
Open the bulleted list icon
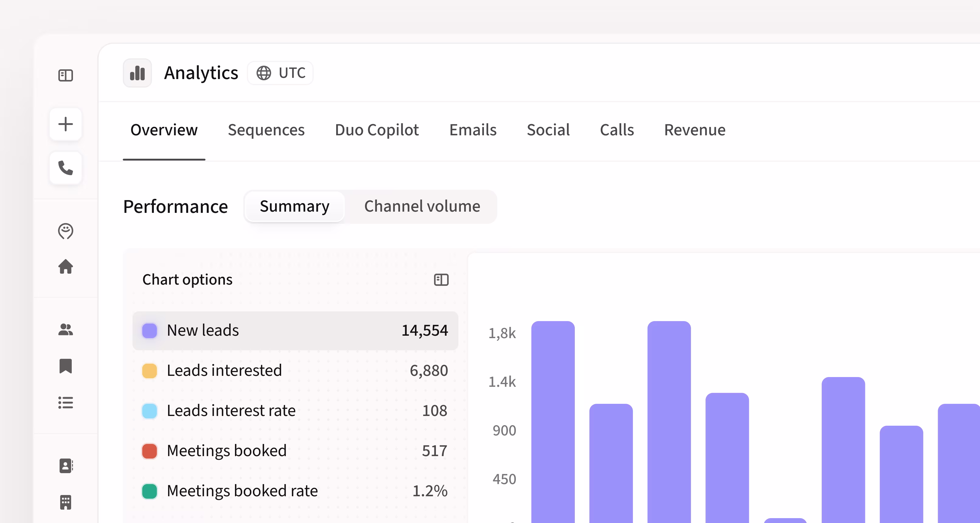[x=65, y=403]
